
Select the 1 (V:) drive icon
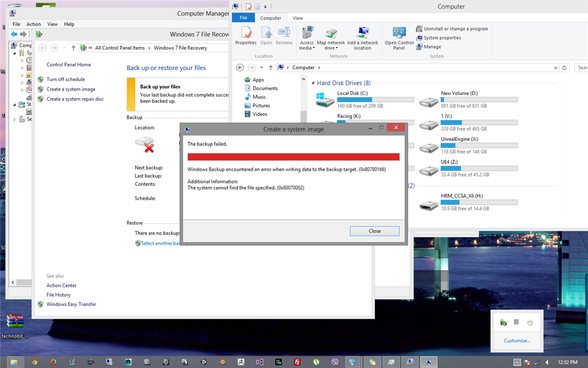428,125
